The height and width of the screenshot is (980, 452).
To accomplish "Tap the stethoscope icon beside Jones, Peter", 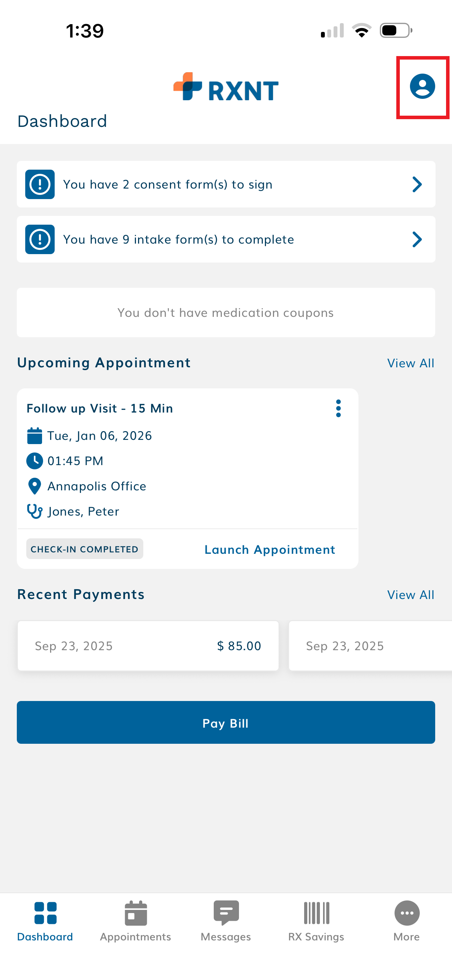I will click(x=35, y=511).
